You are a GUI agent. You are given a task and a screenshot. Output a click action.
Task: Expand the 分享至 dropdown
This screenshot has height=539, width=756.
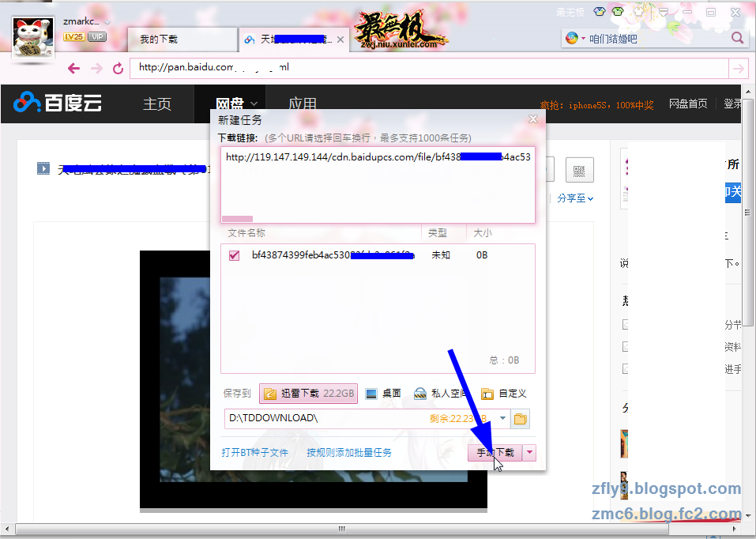575,198
